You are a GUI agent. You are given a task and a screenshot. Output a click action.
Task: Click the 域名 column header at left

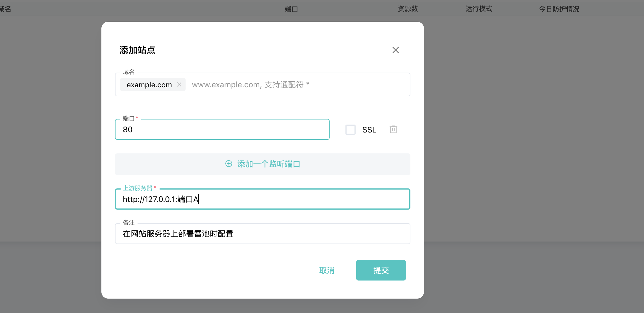tap(5, 9)
